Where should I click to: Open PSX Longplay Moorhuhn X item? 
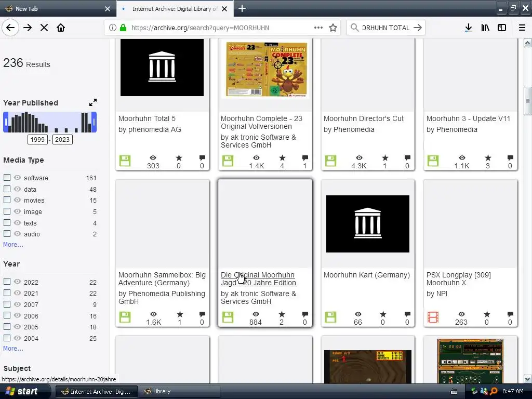458,279
